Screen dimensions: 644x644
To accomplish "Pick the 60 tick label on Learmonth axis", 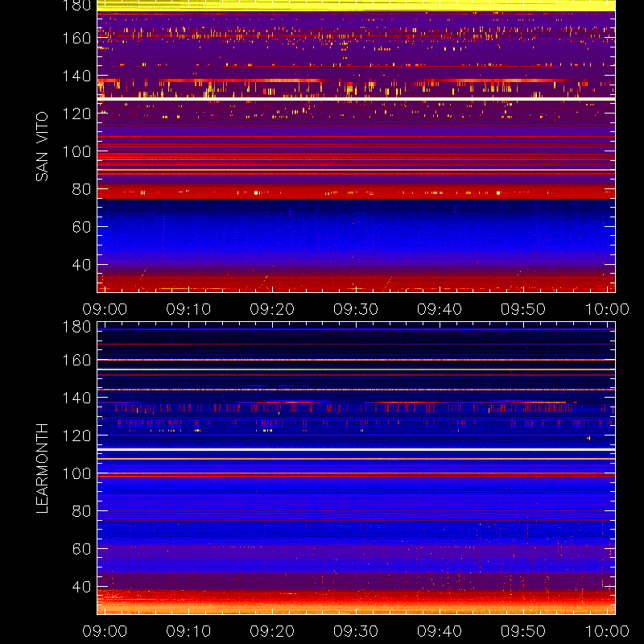I will coord(81,549).
